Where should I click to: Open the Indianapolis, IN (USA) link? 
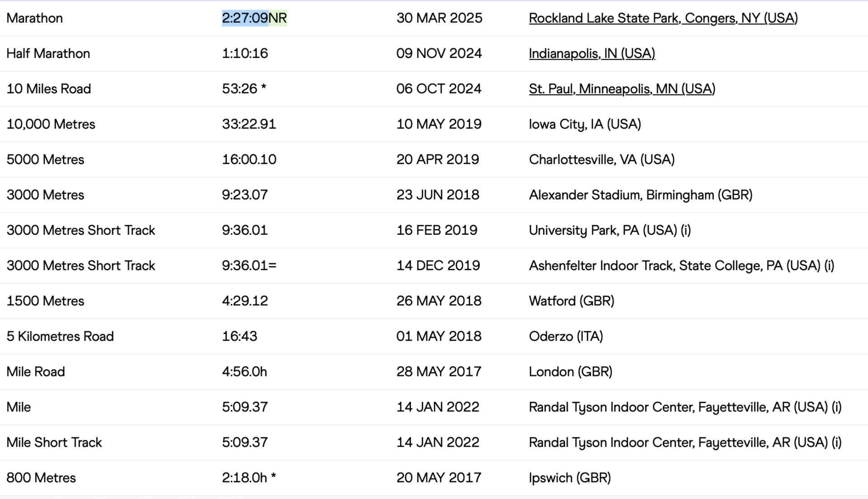pyautogui.click(x=592, y=53)
